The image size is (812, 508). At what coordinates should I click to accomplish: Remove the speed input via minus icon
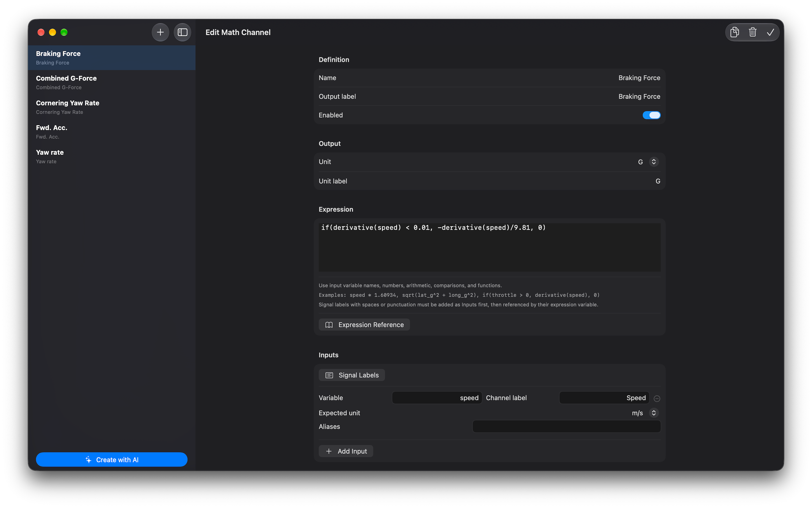coord(657,398)
